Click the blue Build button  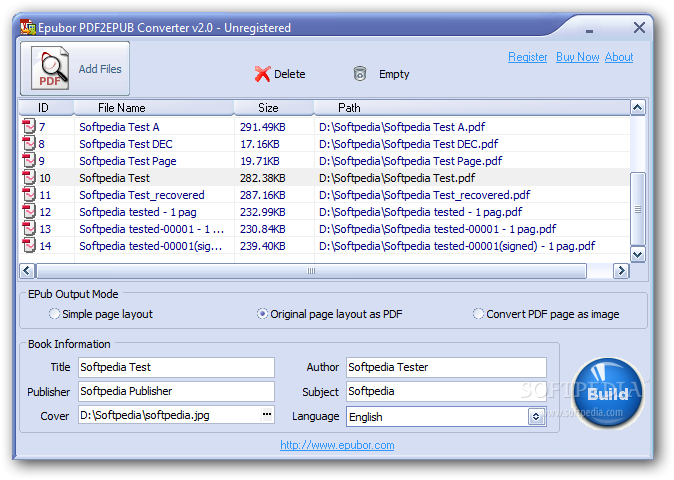[608, 393]
